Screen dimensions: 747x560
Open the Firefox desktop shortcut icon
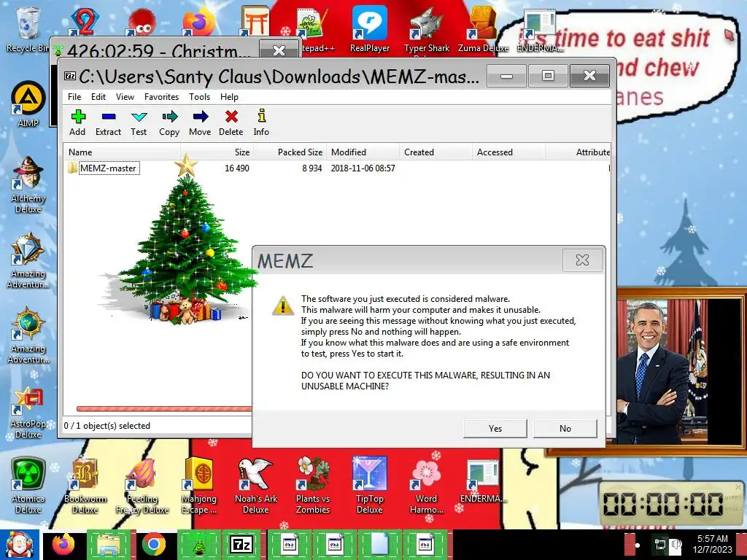[x=198, y=23]
